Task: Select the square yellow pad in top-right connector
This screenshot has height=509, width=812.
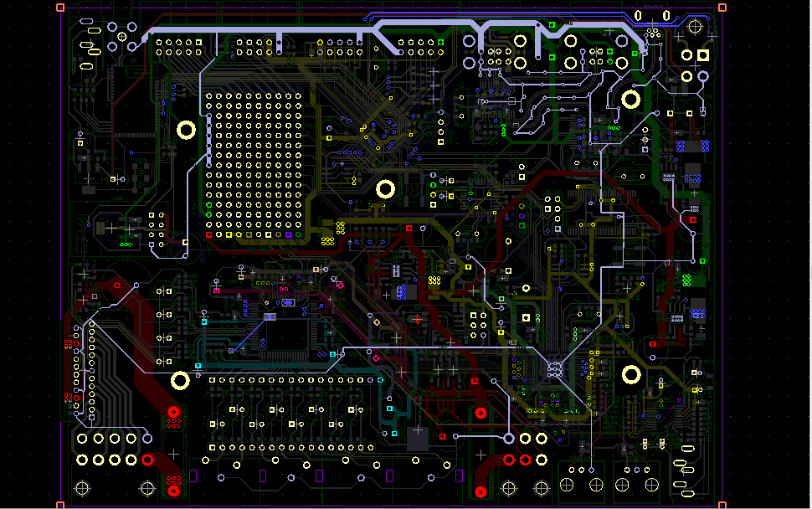Action: click(702, 55)
